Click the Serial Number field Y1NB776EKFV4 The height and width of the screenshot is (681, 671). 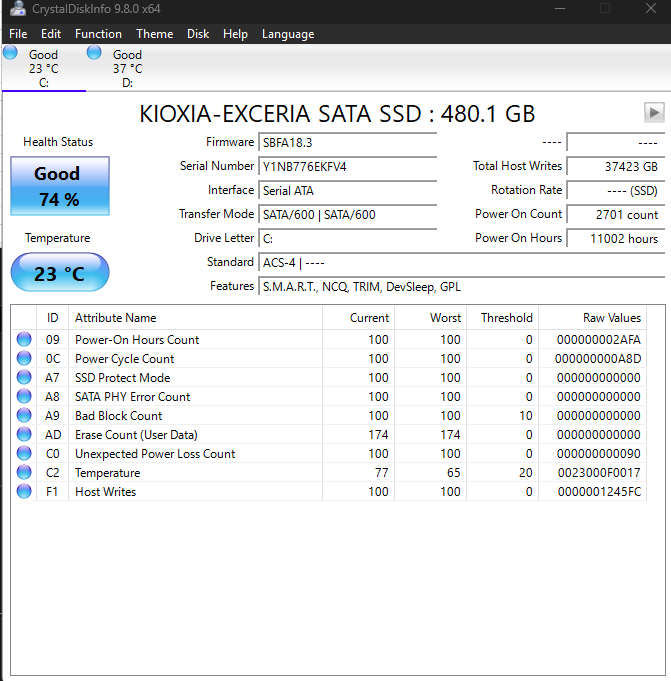pyautogui.click(x=347, y=166)
